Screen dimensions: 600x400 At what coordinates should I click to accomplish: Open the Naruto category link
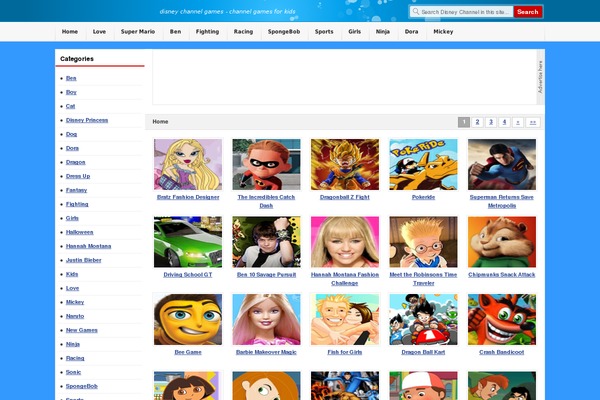point(75,316)
